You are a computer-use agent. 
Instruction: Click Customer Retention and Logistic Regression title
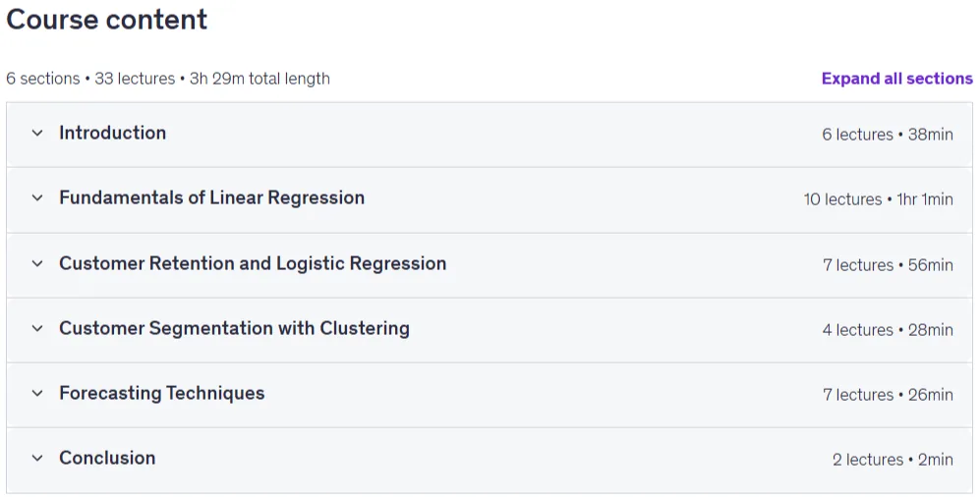coord(253,263)
